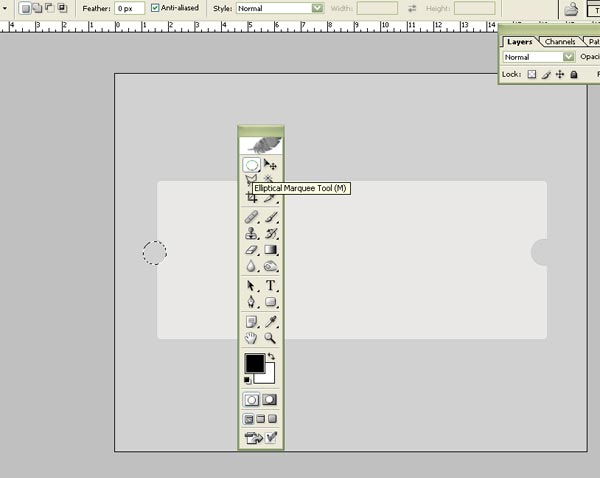Select the Eyedropper tool
The height and width of the screenshot is (478, 600).
(x=270, y=322)
